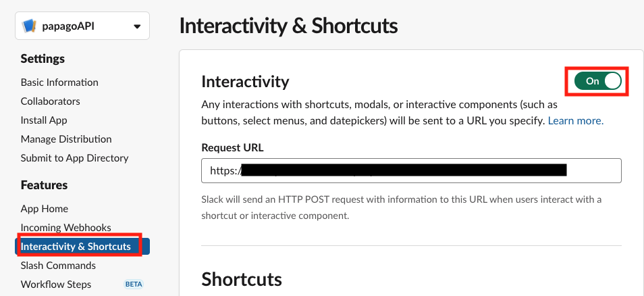Image resolution: width=644 pixels, height=296 pixels.
Task: Follow the Learn more link
Action: coord(575,121)
